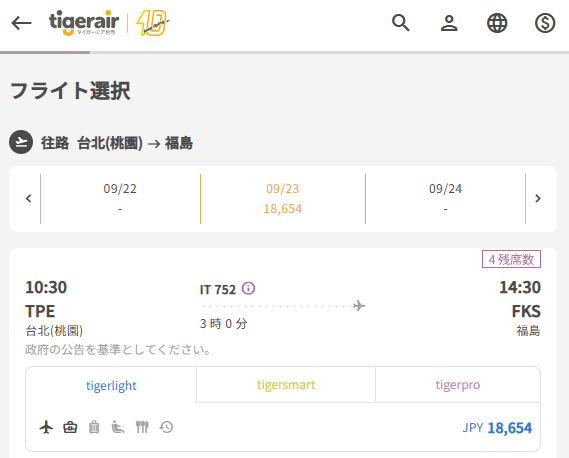The width and height of the screenshot is (569, 458).
Task: Click the TPE airport code
Action: click(x=40, y=311)
